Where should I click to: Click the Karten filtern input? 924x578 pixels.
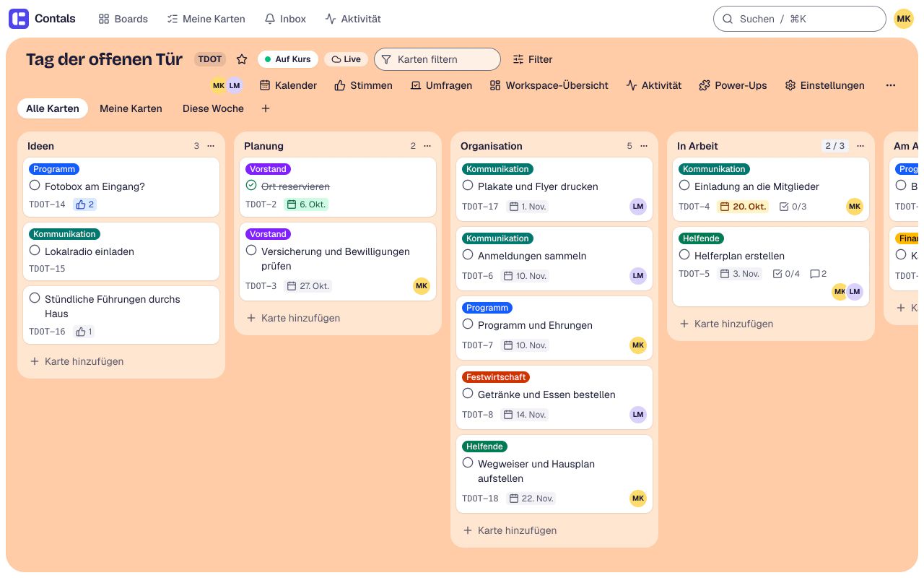pyautogui.click(x=437, y=59)
